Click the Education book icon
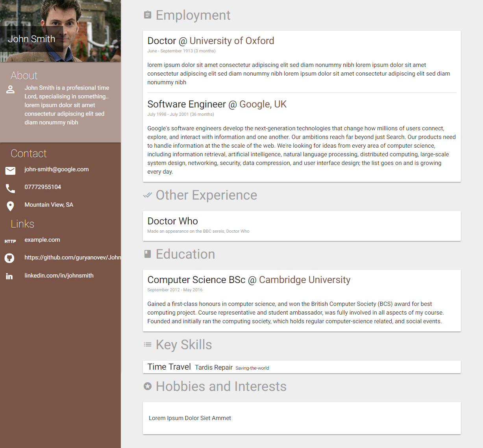The image size is (483, 448). point(148,254)
